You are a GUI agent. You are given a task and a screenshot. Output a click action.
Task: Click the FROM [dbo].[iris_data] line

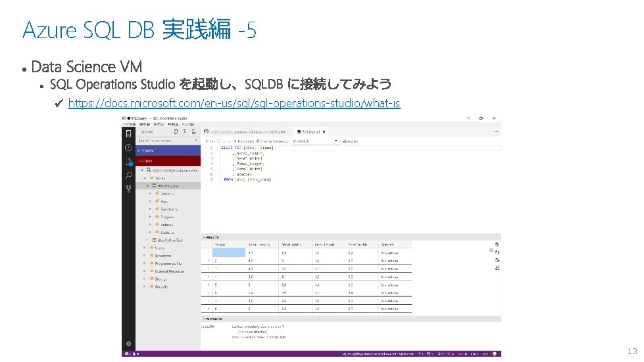[247, 179]
